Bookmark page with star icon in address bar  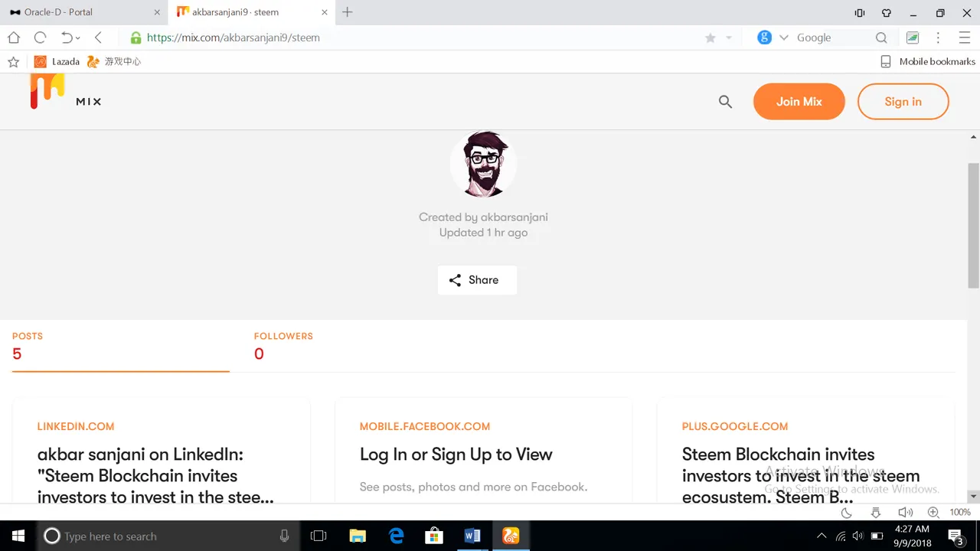(x=710, y=37)
